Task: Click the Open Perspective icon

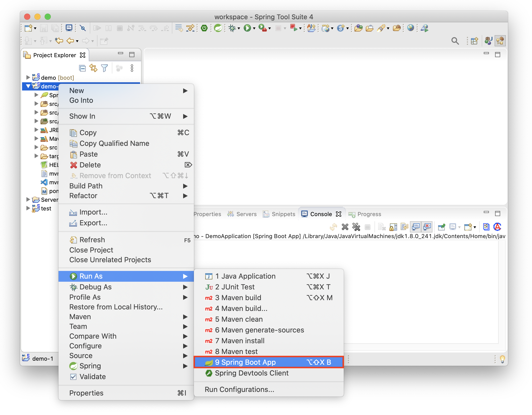Action: click(x=474, y=41)
